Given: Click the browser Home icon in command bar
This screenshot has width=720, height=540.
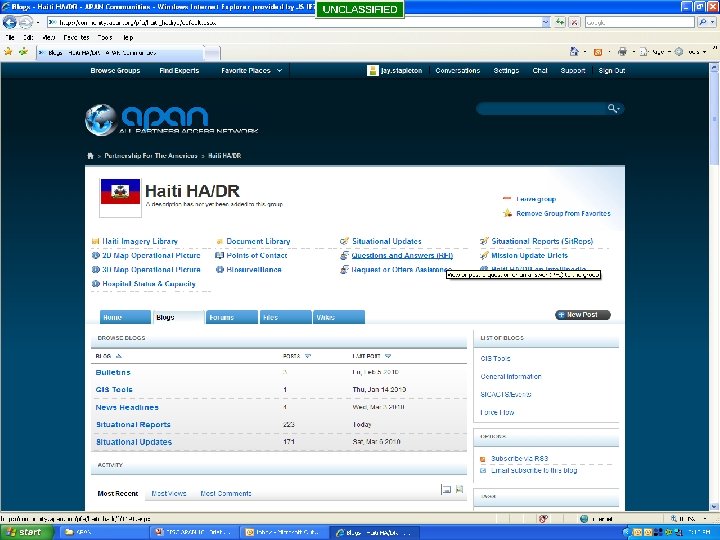Looking at the screenshot, I should tap(574, 52).
